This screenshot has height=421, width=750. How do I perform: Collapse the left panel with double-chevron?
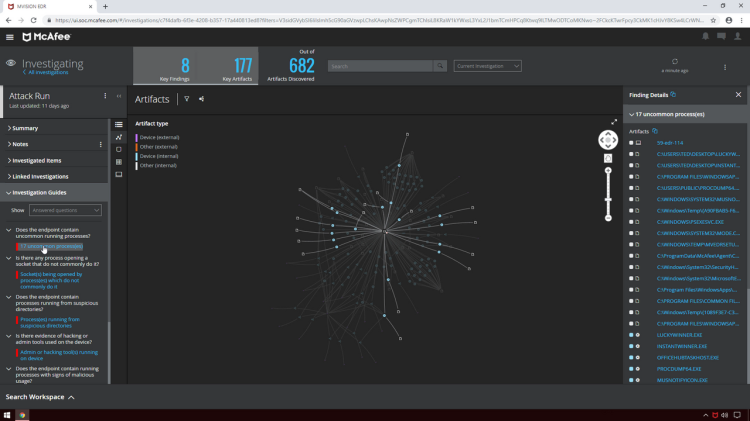coord(119,96)
